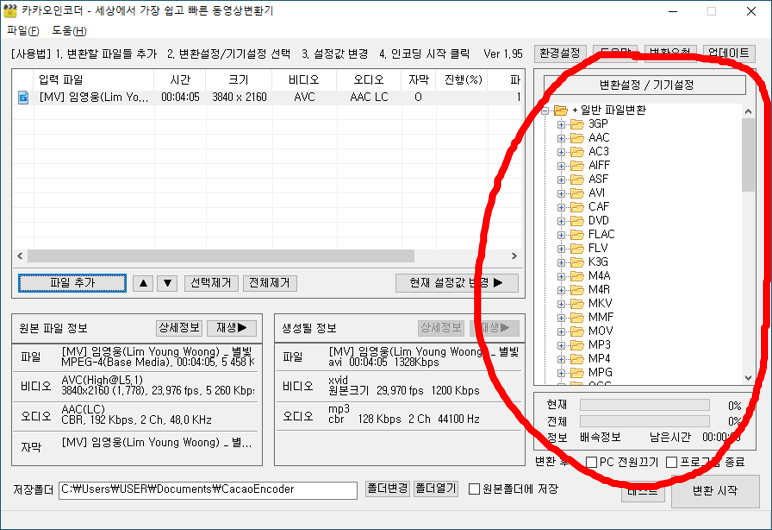Click the AIFF folder icon
This screenshot has height=530, width=772.
(577, 166)
